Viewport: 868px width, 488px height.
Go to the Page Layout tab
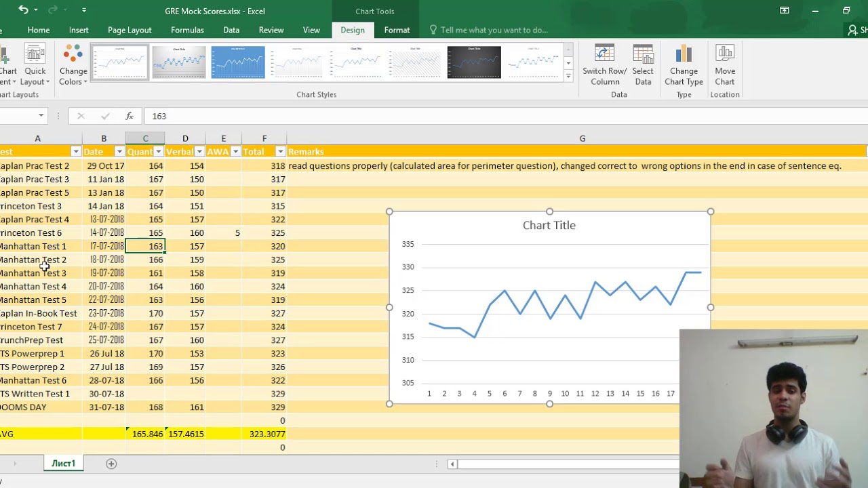[130, 30]
